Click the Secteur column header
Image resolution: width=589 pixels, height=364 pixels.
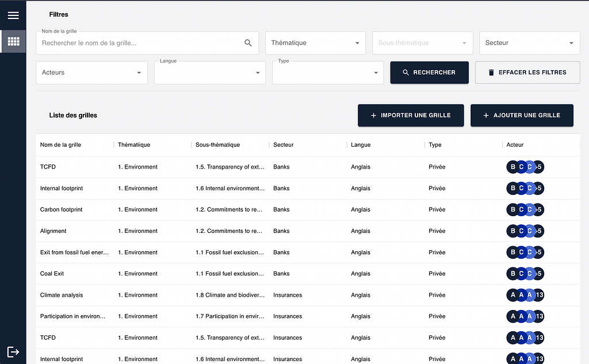click(283, 145)
